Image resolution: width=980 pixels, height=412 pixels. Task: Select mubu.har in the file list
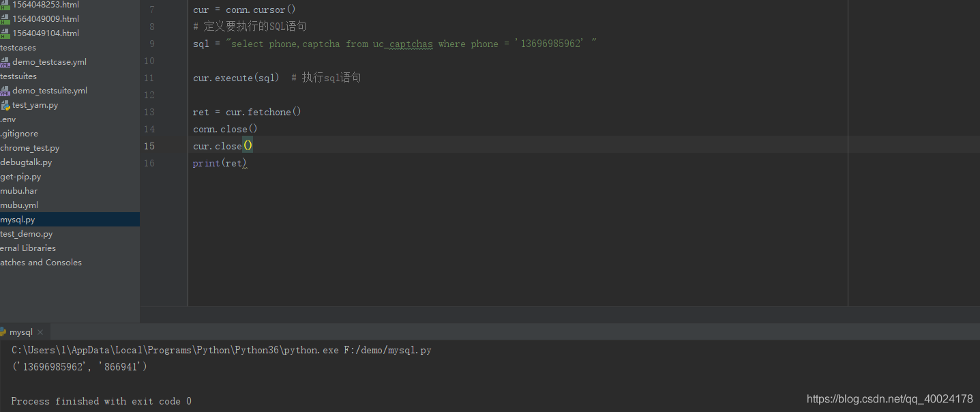19,191
